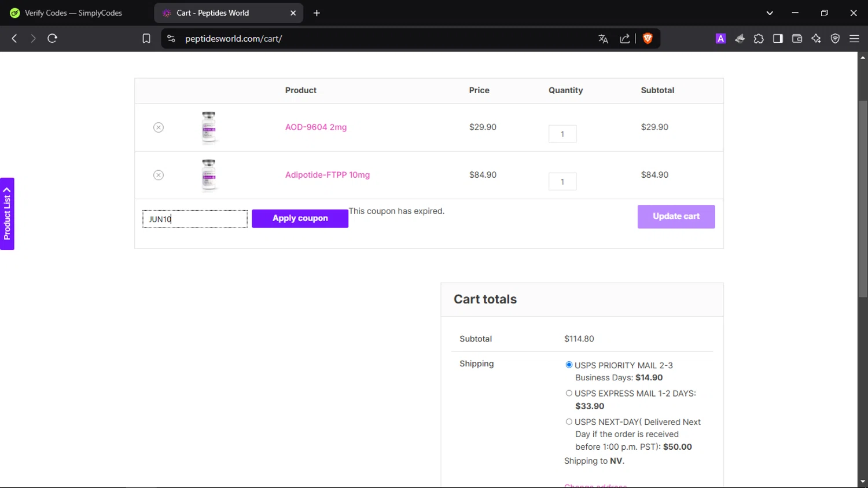Click the Price column header

point(479,90)
